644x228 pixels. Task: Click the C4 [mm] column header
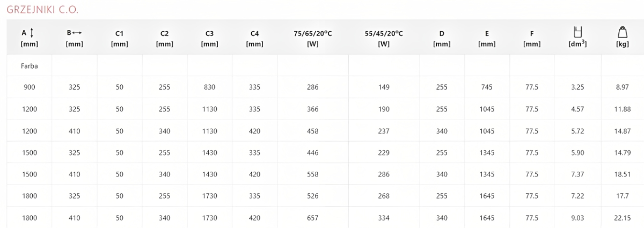[x=254, y=39]
